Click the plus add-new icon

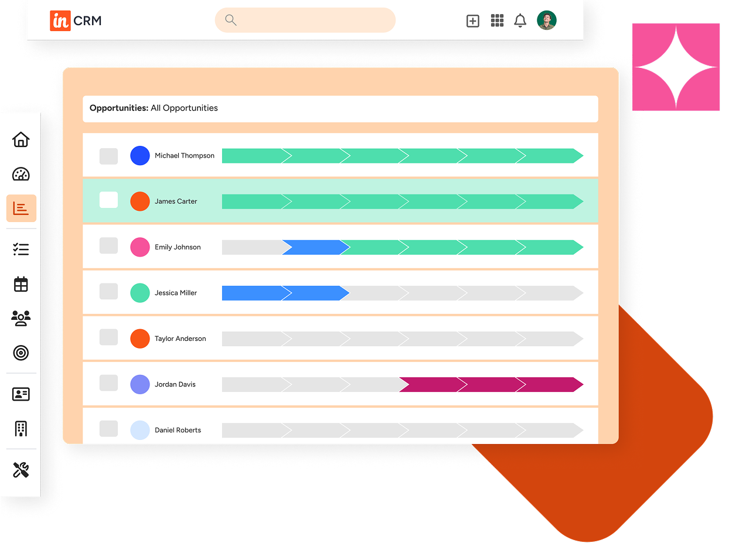pos(472,21)
